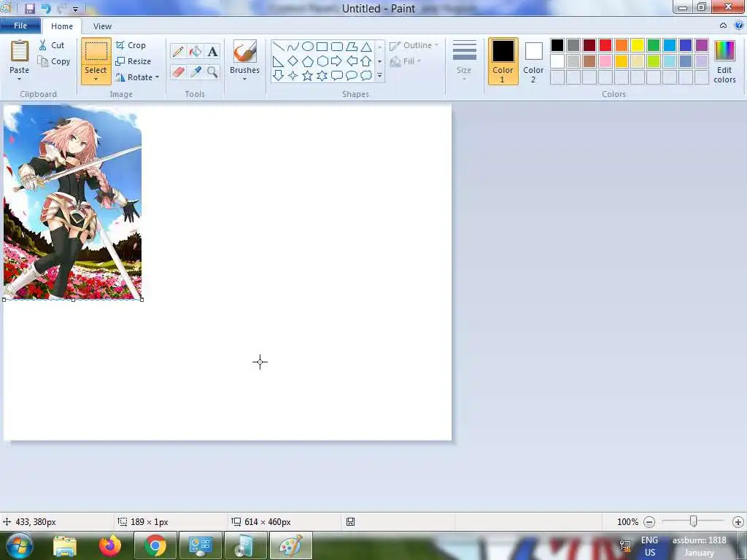Pick the red color swatch
The image size is (747, 560).
pos(605,45)
